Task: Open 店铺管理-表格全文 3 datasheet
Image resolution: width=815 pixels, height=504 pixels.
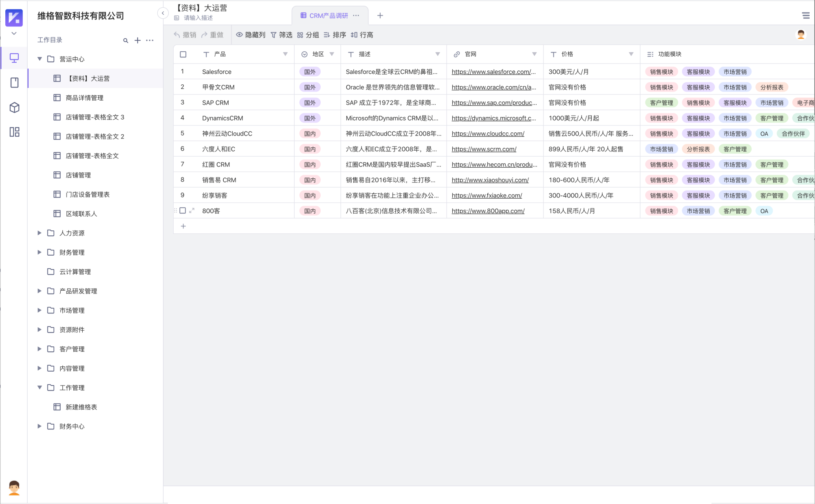Action: (x=95, y=117)
